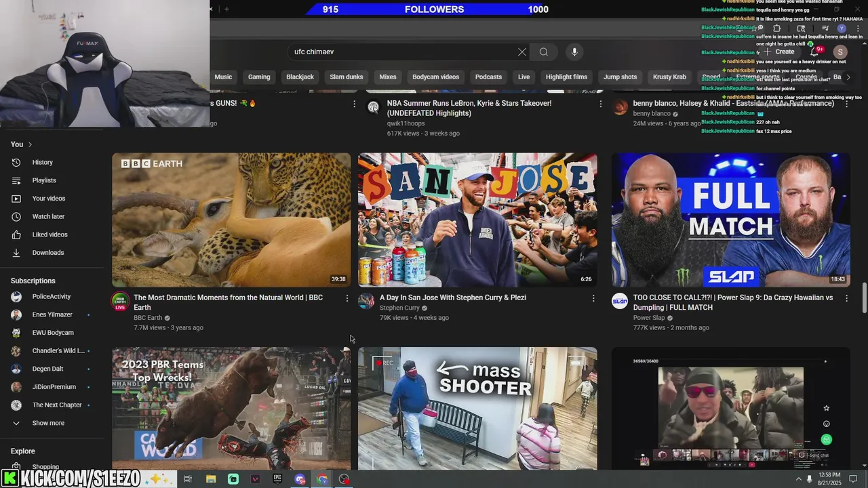Image resolution: width=868 pixels, height=488 pixels.
Task: Select the Podcasts chip
Action: (x=488, y=77)
